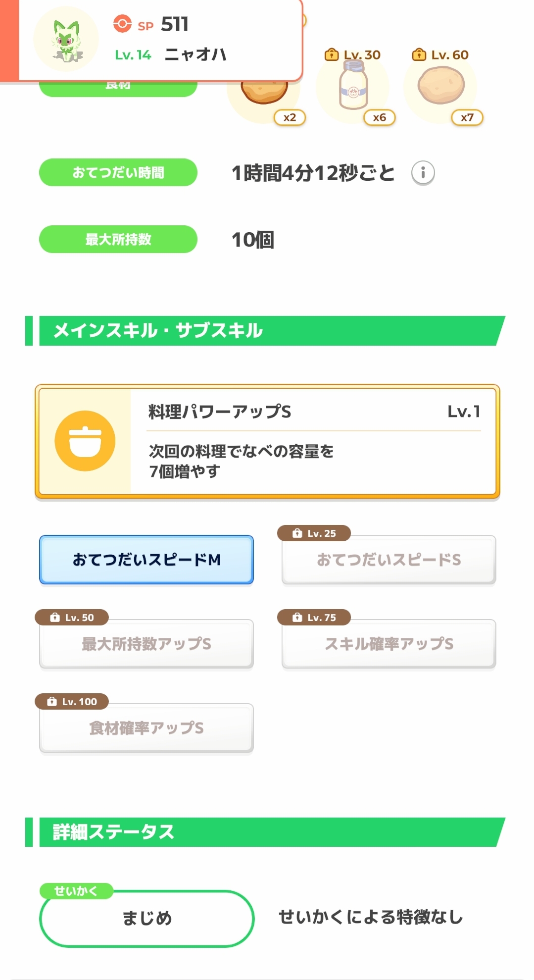Select the locked 最大所持数アップS sub skill
534x980 pixels.
[x=146, y=644]
